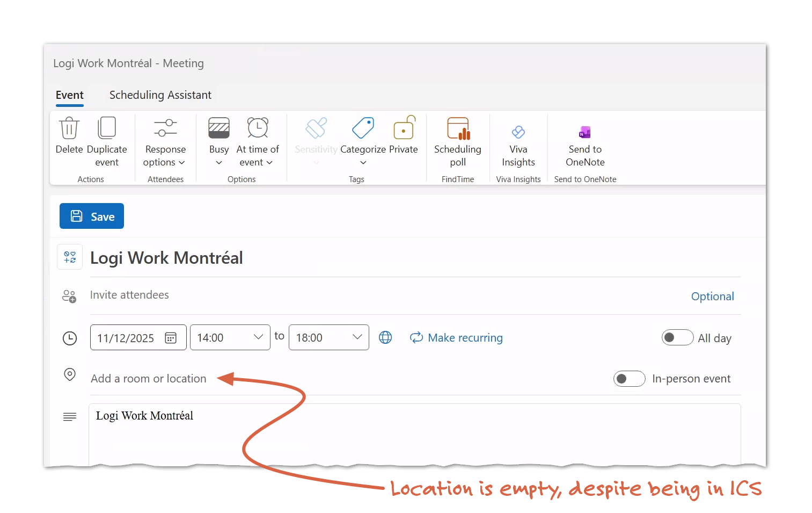
Task: Select the Event tab
Action: (x=70, y=95)
